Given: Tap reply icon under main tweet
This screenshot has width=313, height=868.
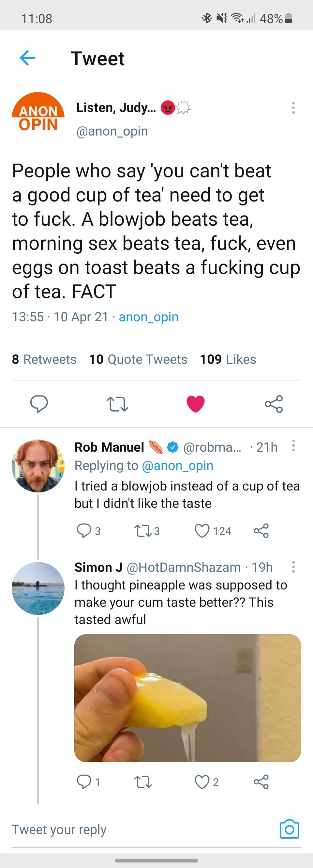Looking at the screenshot, I should click(x=39, y=404).
